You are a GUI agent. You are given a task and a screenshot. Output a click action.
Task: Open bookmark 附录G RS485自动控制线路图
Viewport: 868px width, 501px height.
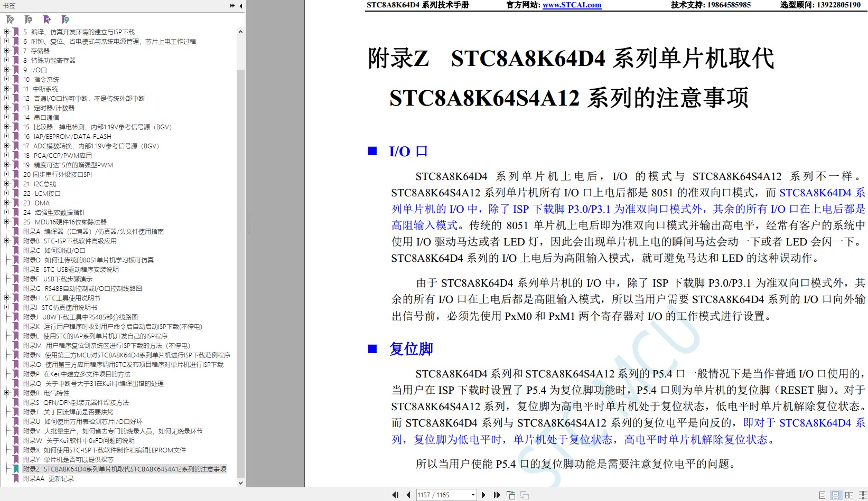(x=82, y=288)
